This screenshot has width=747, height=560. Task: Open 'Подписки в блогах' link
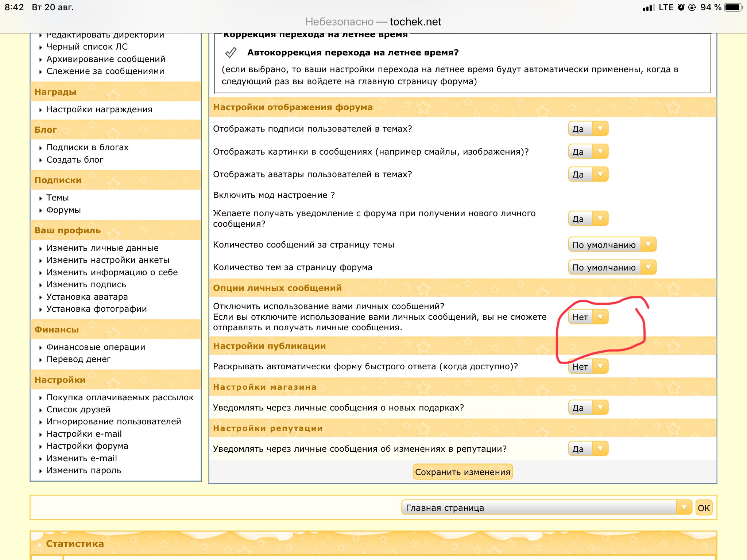[x=88, y=147]
